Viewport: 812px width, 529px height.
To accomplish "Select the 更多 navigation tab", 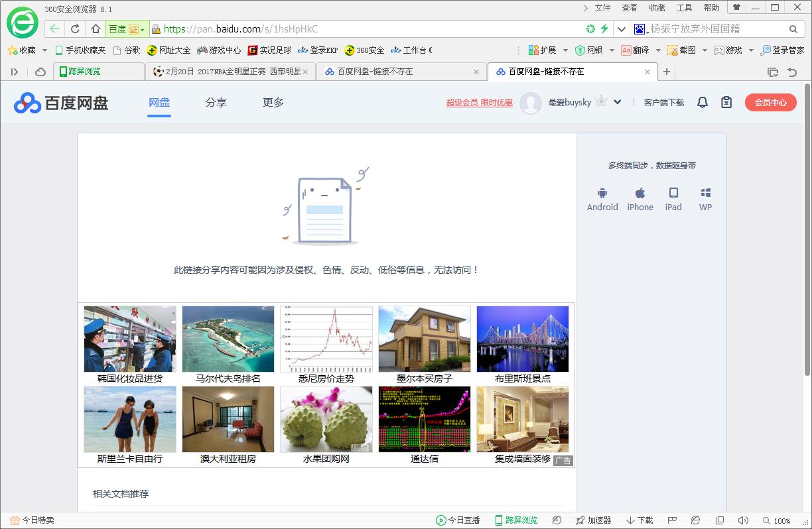I will click(x=273, y=102).
